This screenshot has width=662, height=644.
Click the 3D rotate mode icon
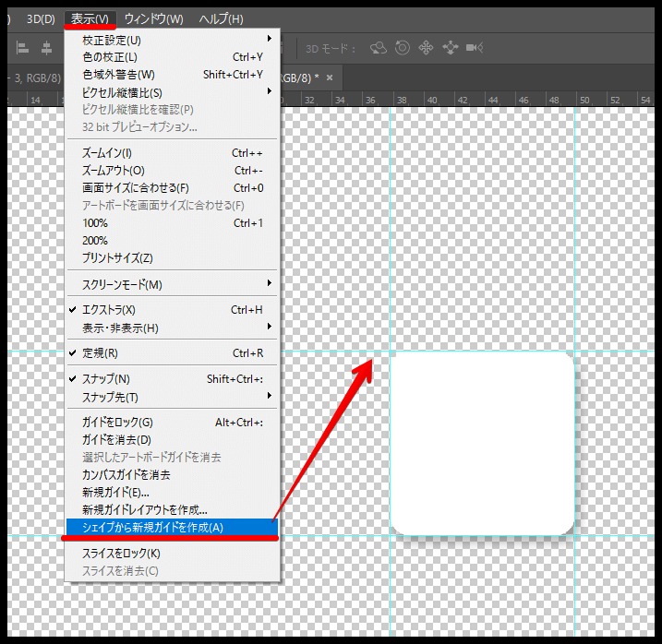(379, 47)
